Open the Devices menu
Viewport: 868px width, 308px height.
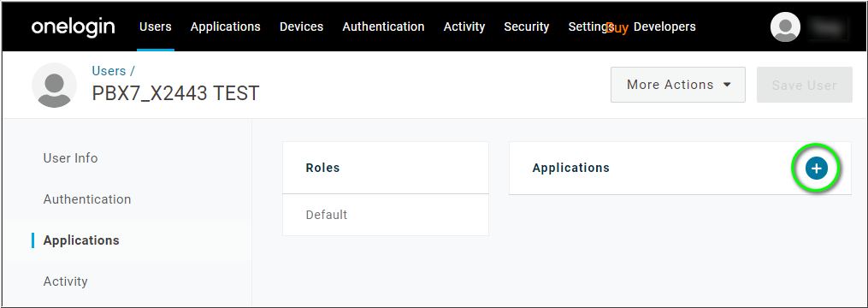[301, 27]
